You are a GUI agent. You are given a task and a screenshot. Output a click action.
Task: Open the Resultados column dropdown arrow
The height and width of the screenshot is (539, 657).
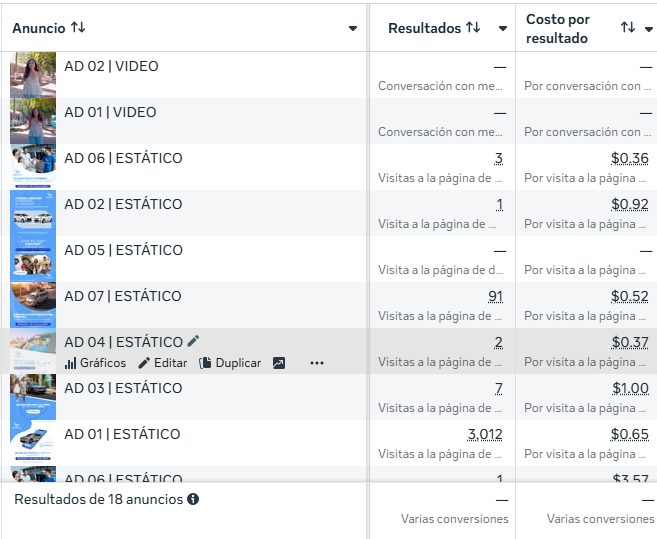[502, 29]
